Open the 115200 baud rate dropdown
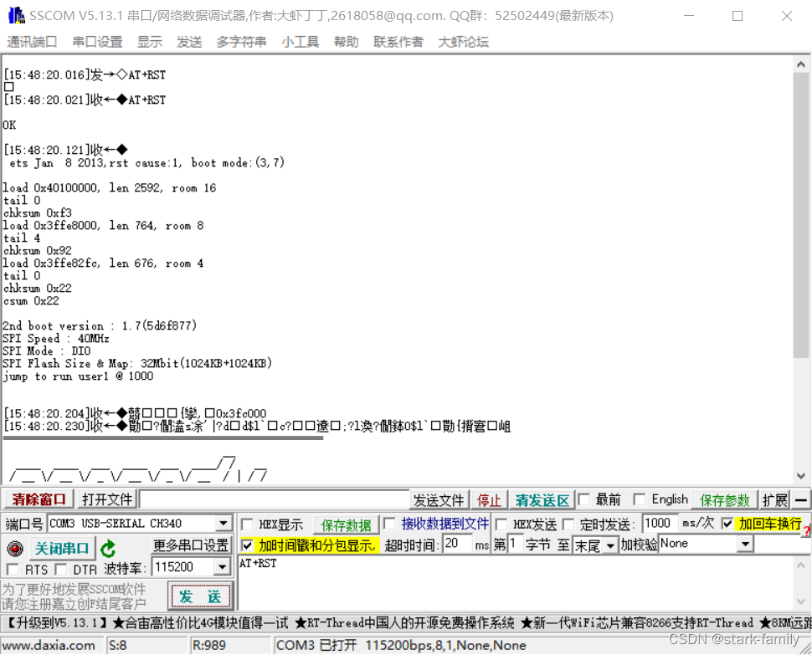812x655 pixels. tap(222, 566)
